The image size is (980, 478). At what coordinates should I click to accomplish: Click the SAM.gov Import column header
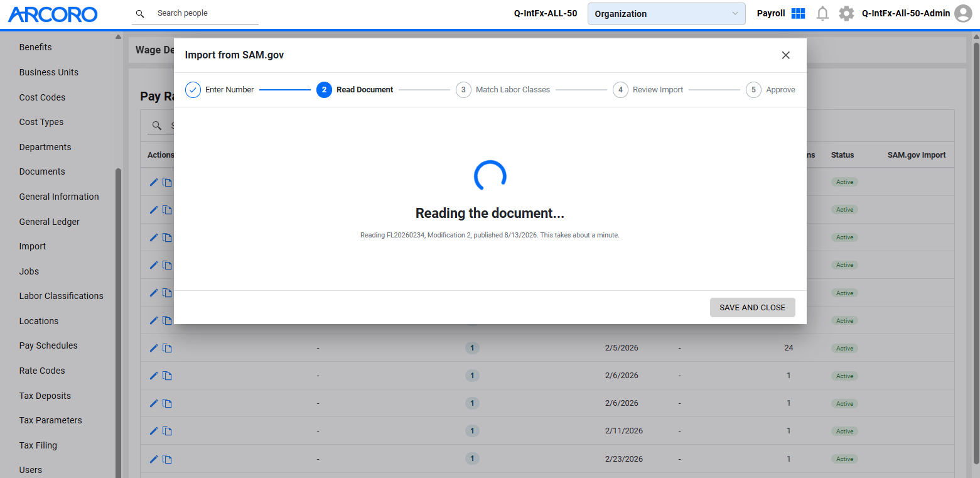click(916, 155)
